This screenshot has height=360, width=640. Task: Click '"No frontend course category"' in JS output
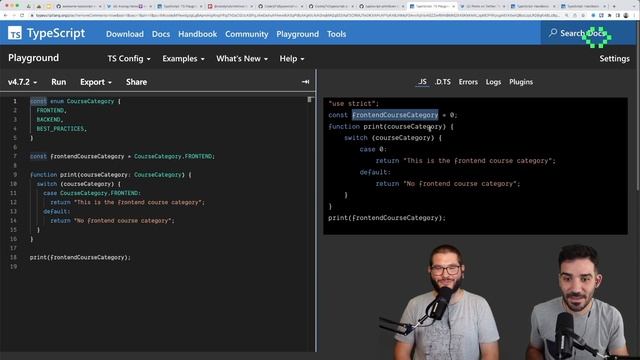click(460, 184)
